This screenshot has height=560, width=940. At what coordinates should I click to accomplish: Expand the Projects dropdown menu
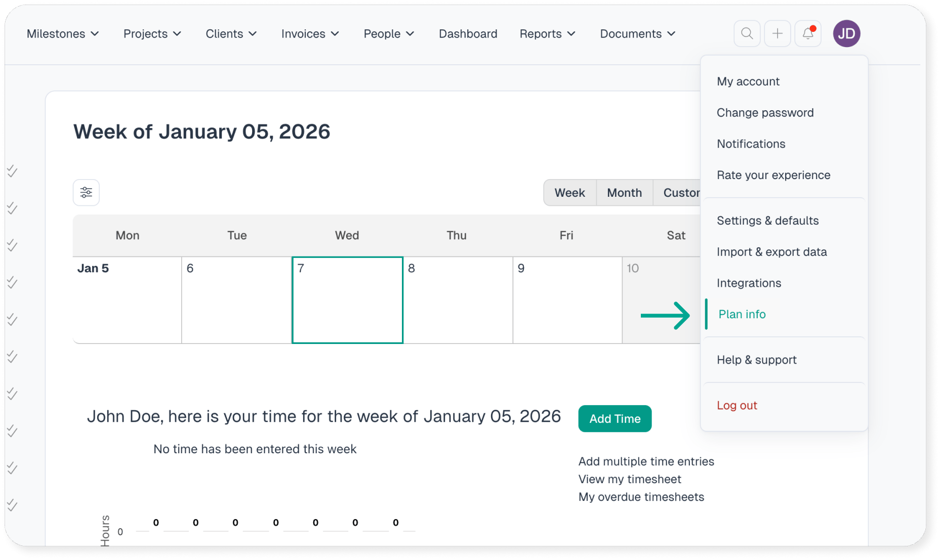[x=152, y=34]
